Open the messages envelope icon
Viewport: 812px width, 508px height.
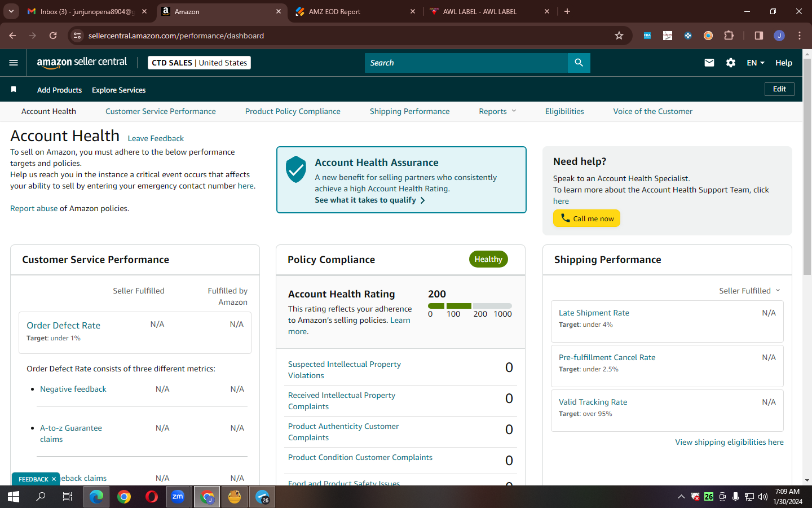coord(709,63)
